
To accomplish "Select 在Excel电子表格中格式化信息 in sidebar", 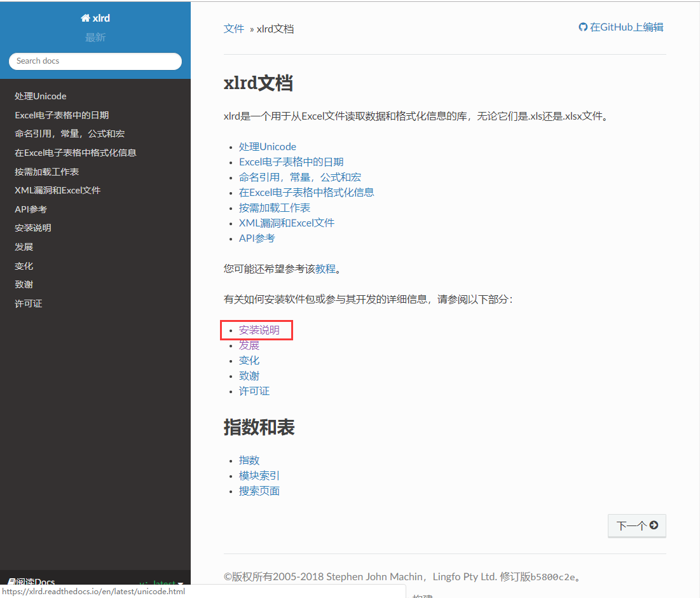I will 76,153.
